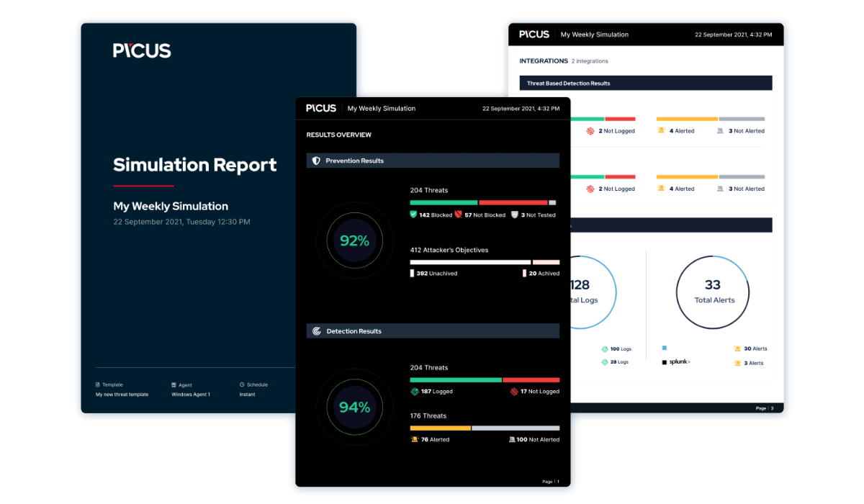Image resolution: width=864 pixels, height=504 pixels.
Task: Select the orange alarm icon for 76 Alerted
Action: pos(414,439)
